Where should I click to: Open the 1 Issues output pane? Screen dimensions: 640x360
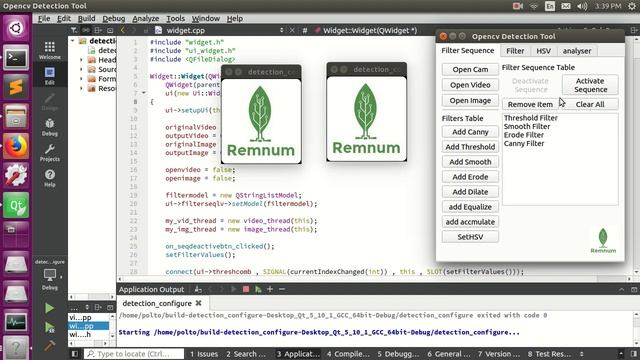click(204, 354)
